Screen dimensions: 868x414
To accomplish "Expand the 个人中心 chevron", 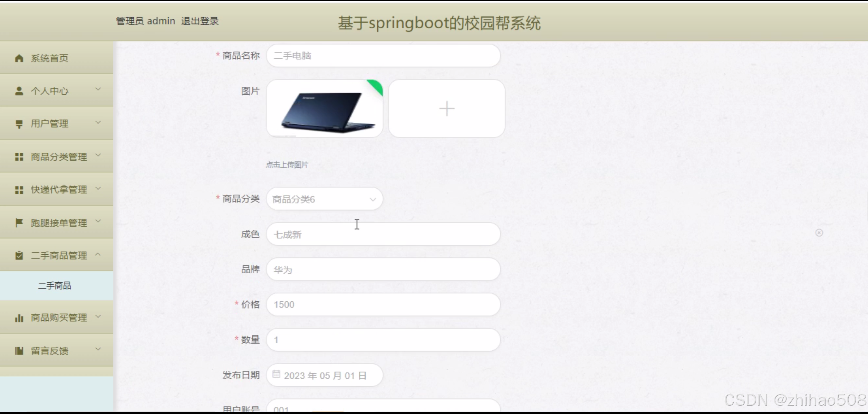I will point(98,90).
